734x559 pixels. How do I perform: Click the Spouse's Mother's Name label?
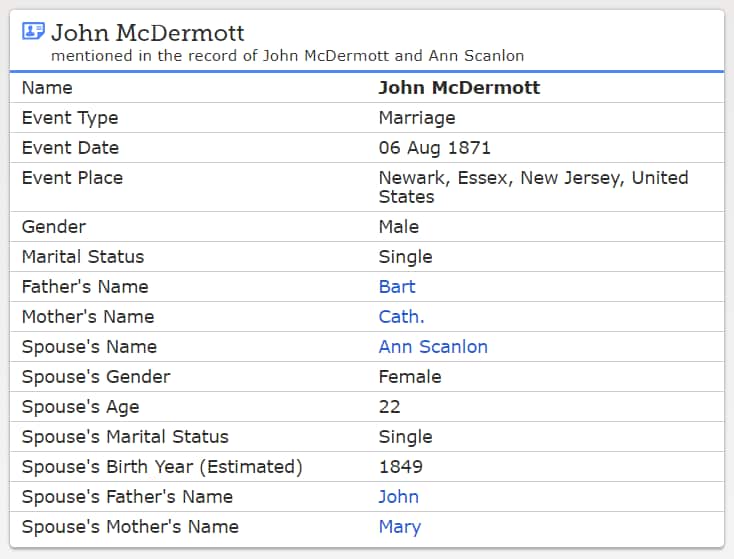130,527
